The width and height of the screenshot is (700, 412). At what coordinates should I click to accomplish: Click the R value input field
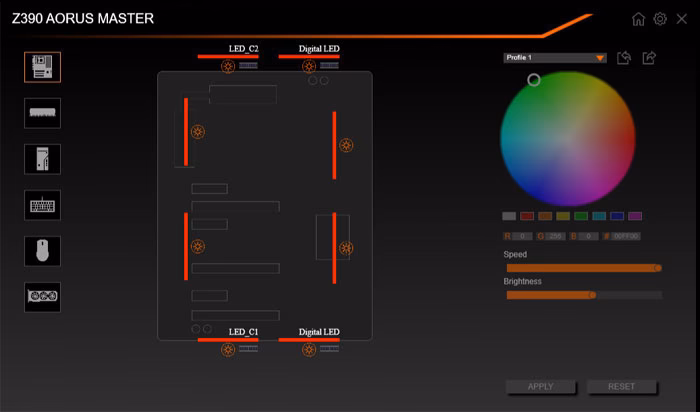pyautogui.click(x=522, y=236)
